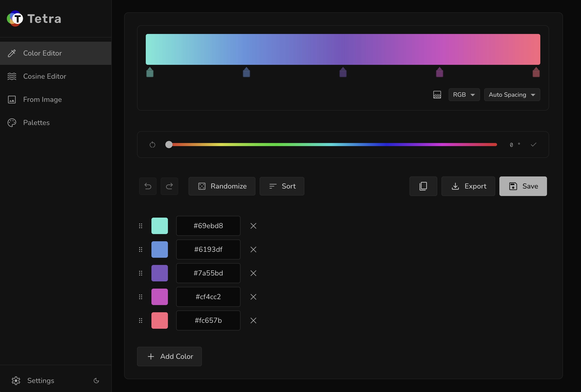
Task: Reset hue rotation icon
Action: 152,145
